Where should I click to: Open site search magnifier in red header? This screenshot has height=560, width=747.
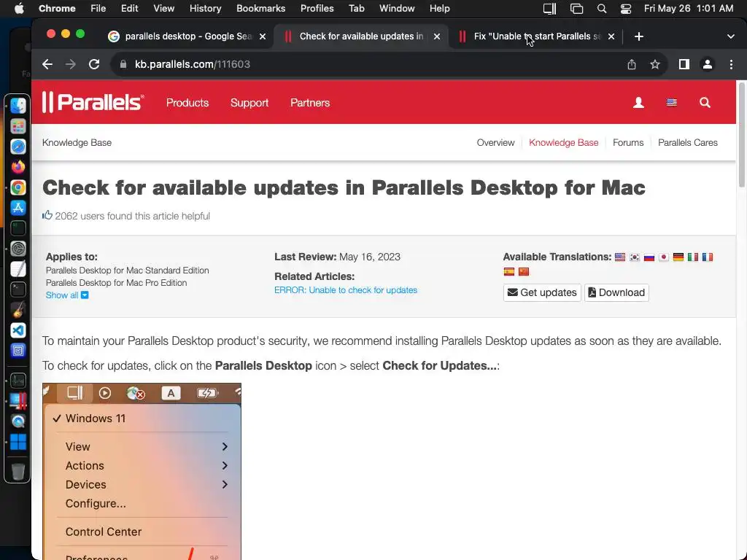pyautogui.click(x=705, y=102)
